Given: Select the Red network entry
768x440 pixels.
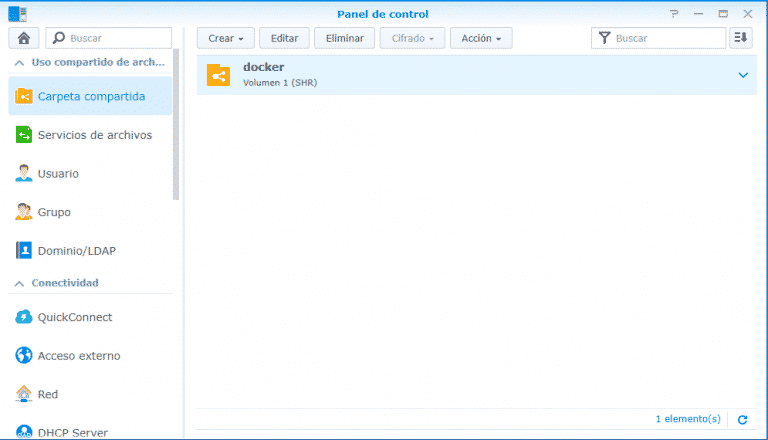Looking at the screenshot, I should coord(47,394).
